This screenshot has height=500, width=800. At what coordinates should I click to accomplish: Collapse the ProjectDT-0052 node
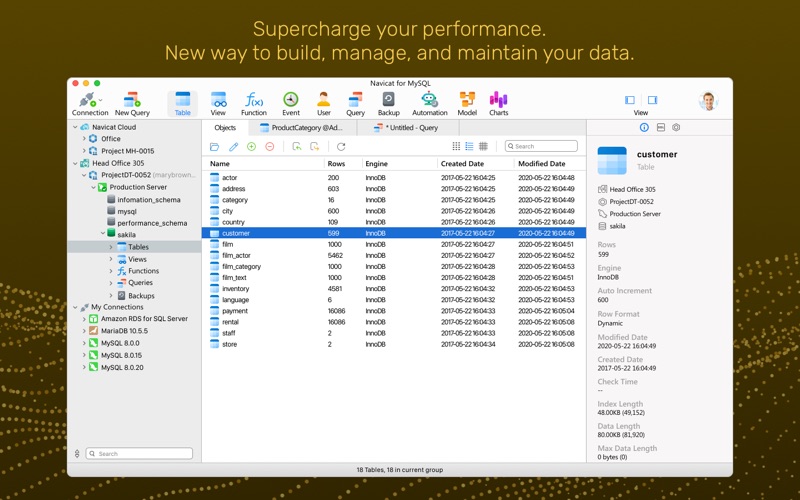[x=84, y=175]
